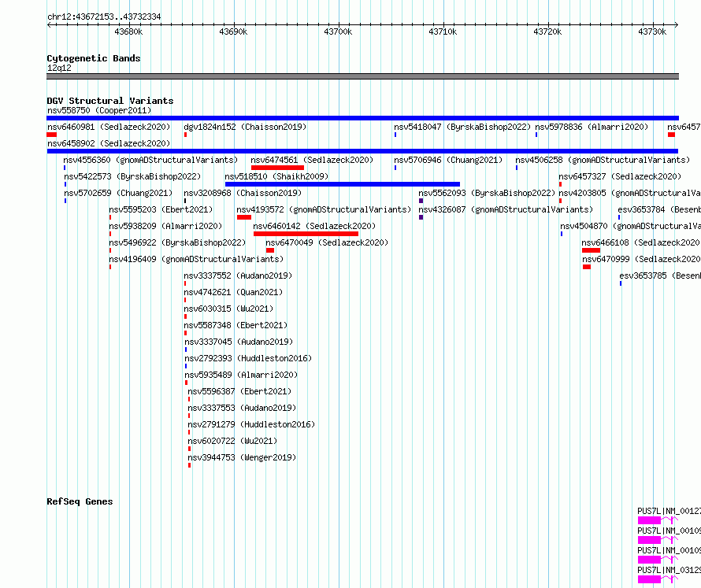Image resolution: width=701 pixels, height=588 pixels.
Task: Click the 43700k ruler position label
Action: [338, 31]
